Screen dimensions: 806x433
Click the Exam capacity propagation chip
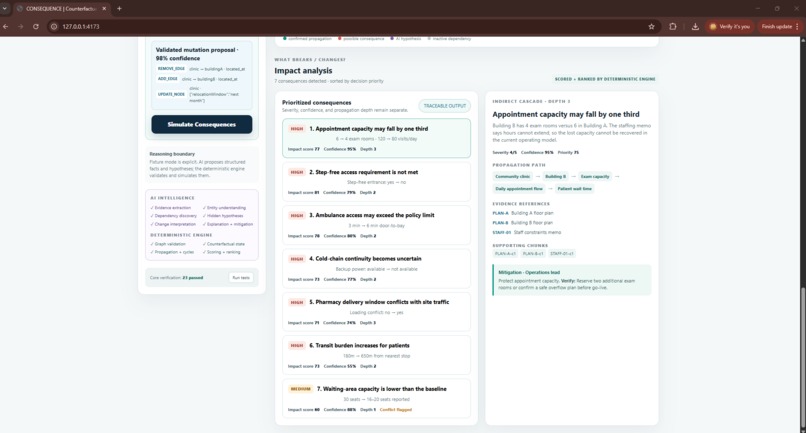pyautogui.click(x=595, y=176)
